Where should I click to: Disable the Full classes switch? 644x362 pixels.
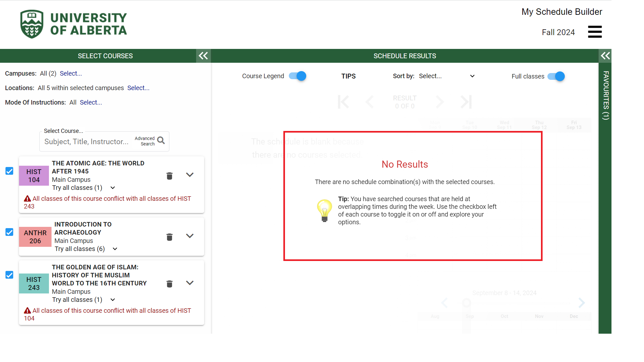pos(556,76)
